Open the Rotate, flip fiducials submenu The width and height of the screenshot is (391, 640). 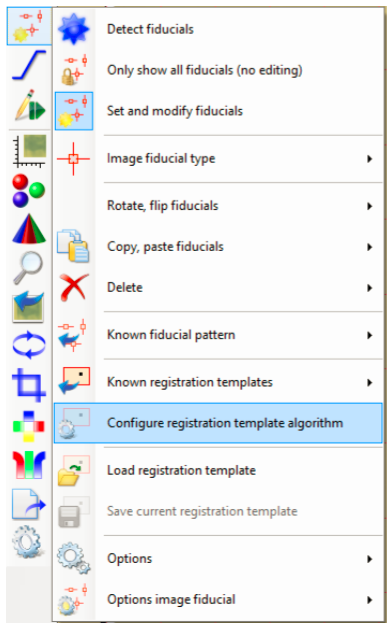[218, 206]
